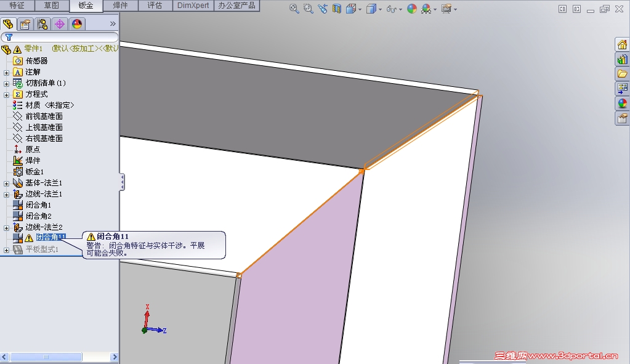This screenshot has width=630, height=364.
Task: Expand the 方程式 node
Action: 6,95
